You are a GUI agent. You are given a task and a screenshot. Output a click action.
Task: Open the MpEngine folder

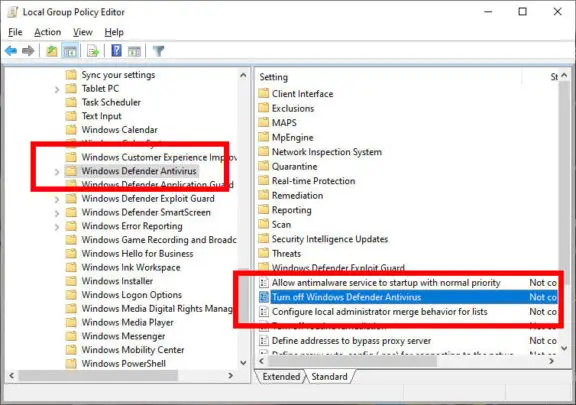point(286,137)
